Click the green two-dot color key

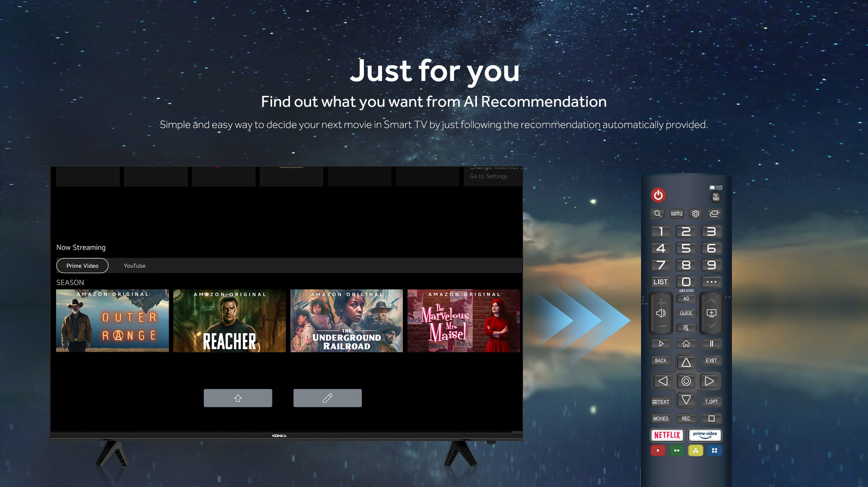pyautogui.click(x=677, y=450)
